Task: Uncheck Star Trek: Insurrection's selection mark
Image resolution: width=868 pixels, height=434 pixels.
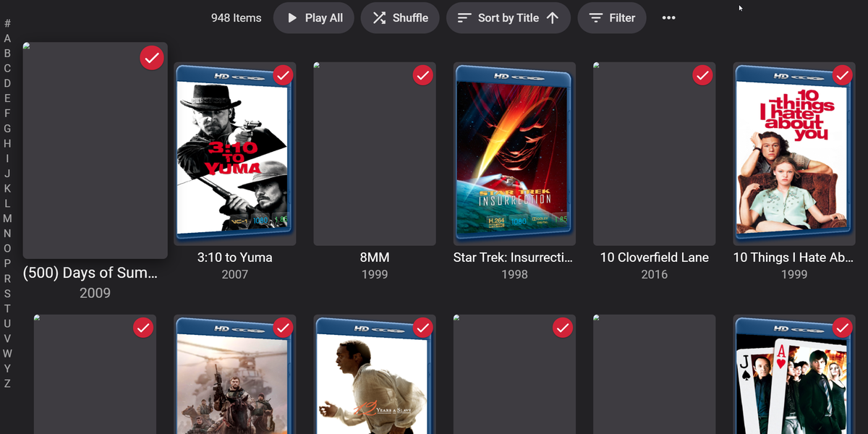Action: (x=563, y=75)
